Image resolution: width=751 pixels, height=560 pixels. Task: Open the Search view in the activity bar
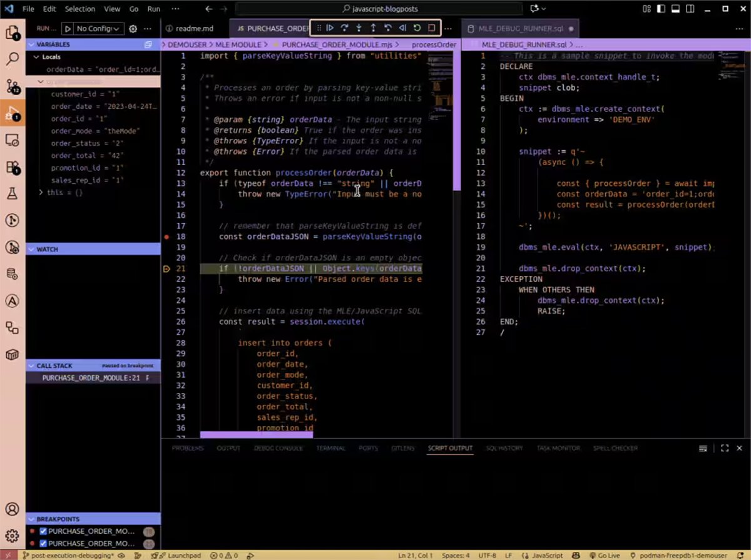14,60
